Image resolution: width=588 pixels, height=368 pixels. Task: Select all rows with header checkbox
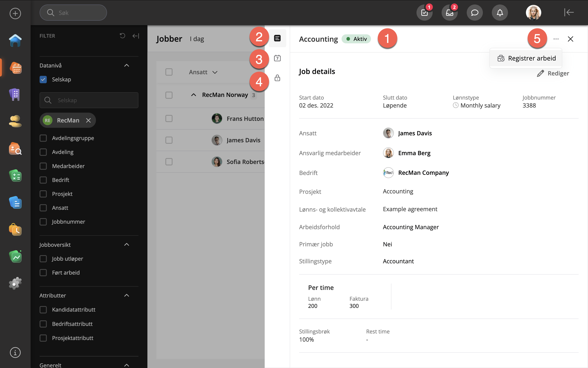[169, 72]
